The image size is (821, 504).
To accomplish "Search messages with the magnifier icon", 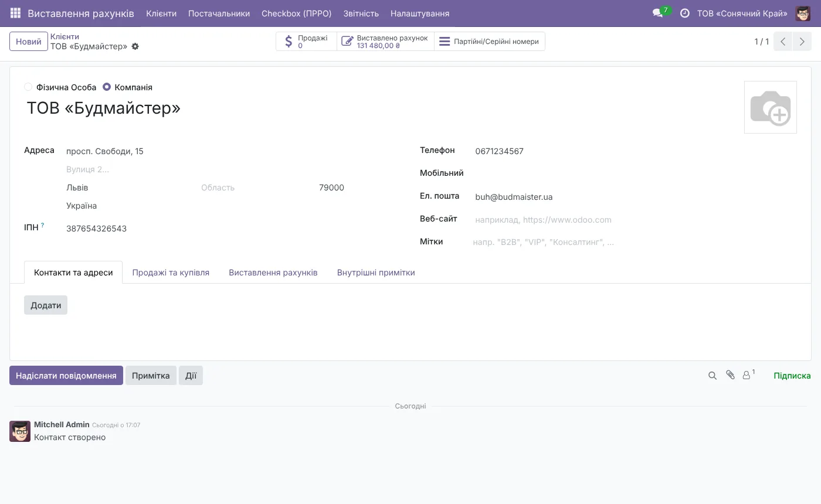I will 713,376.
